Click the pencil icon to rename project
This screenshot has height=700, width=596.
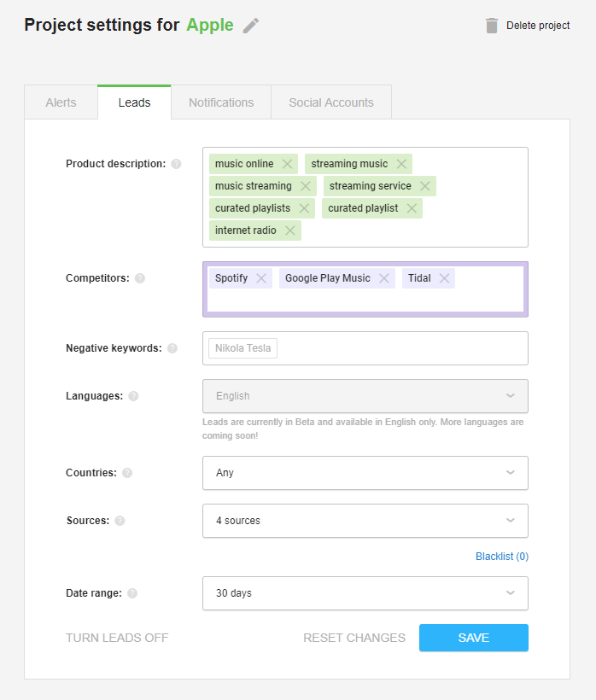(x=251, y=26)
